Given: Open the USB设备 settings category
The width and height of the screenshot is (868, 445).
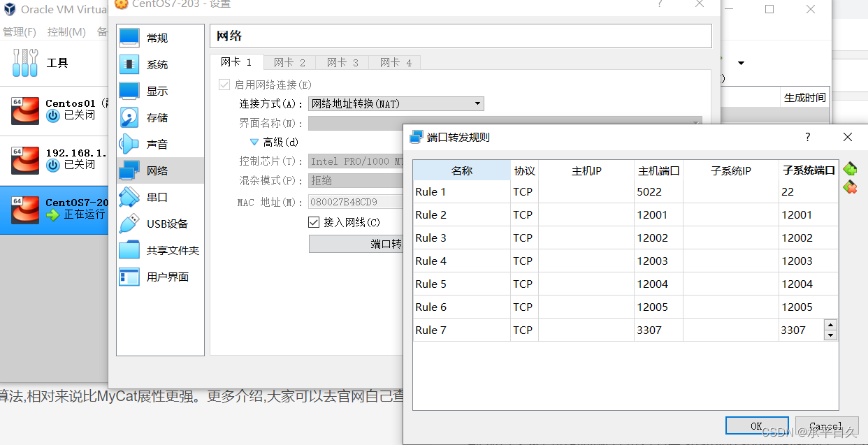Looking at the screenshot, I should click(x=160, y=224).
